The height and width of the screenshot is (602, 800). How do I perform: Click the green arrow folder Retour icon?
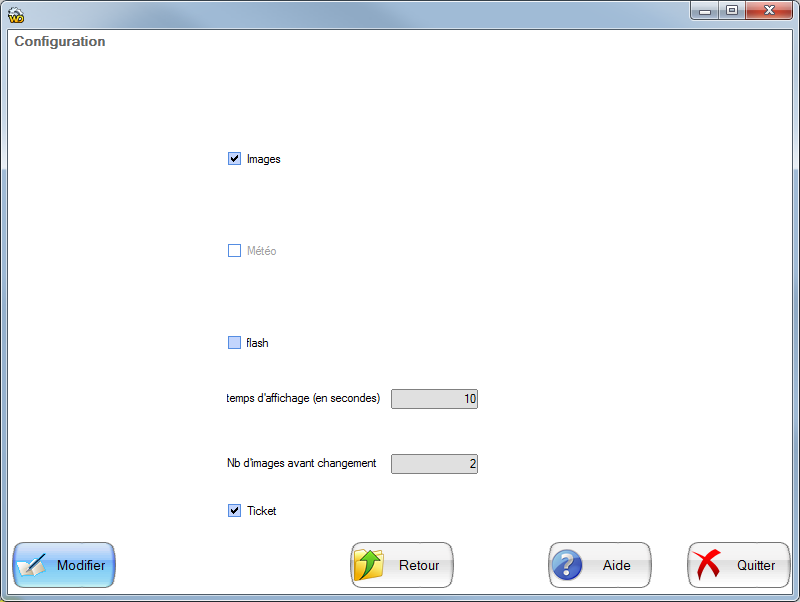click(369, 565)
